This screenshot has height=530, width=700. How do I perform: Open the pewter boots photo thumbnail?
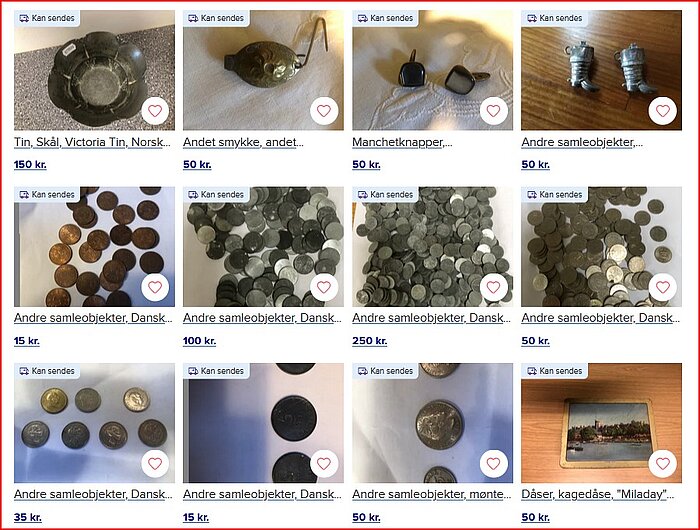pos(601,70)
